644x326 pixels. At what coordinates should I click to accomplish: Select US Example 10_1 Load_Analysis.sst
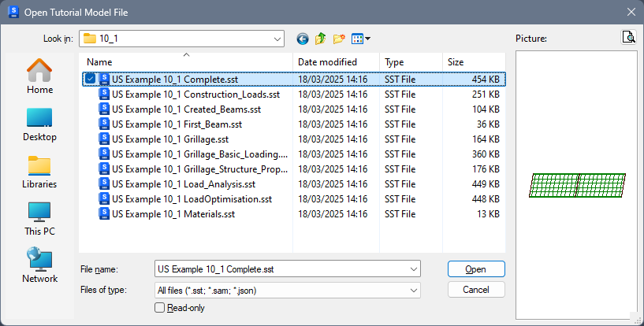184,184
